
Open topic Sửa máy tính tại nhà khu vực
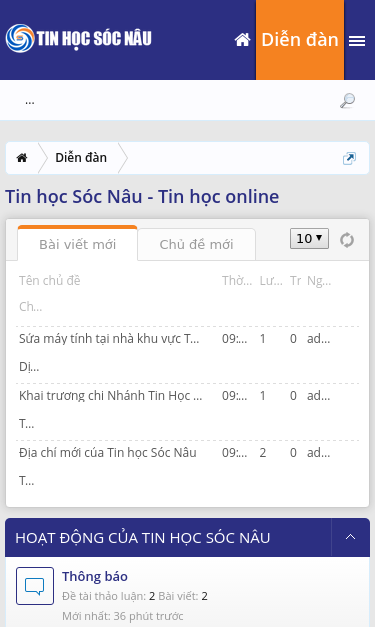coord(109,339)
